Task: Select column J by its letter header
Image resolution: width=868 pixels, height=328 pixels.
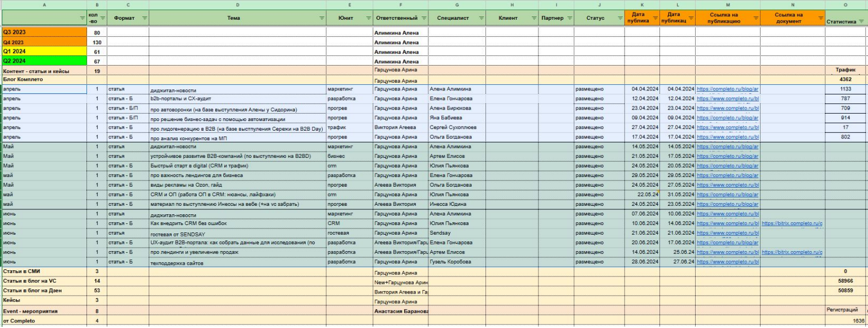Action: coord(599,5)
